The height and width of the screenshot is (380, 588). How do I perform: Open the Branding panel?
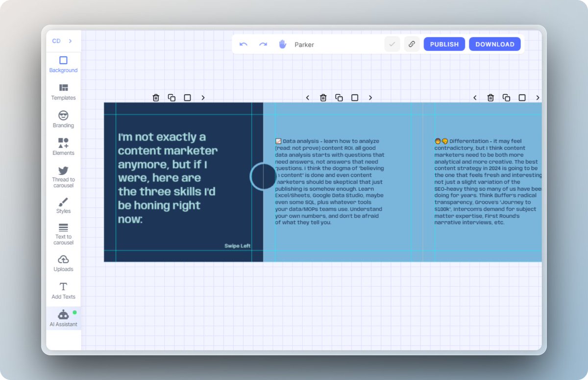63,120
